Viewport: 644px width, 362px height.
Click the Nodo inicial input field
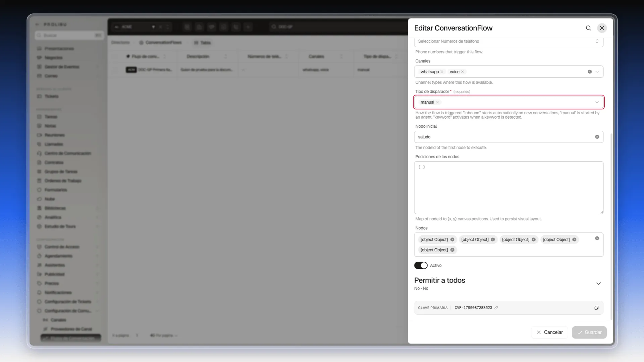point(508,137)
